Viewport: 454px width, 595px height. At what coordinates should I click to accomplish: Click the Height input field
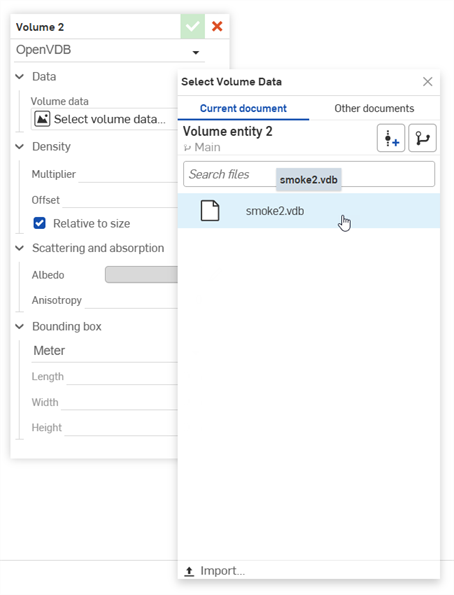(x=121, y=428)
